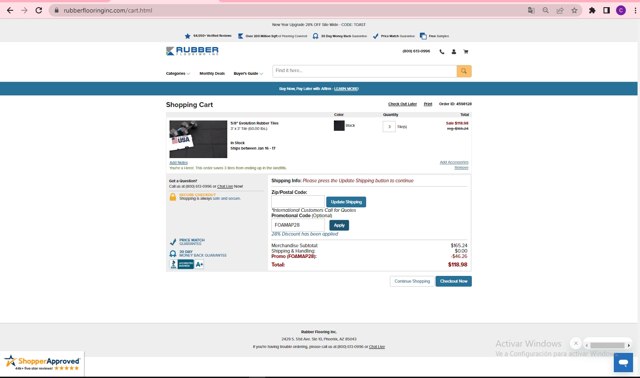The height and width of the screenshot is (378, 640).
Task: Open the shopping cart icon in header
Action: coord(466,52)
